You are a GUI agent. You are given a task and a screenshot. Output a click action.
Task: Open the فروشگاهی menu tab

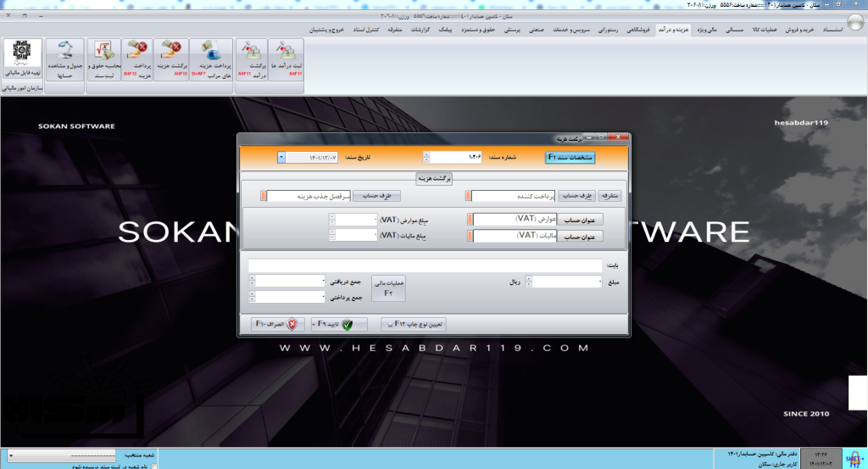(638, 30)
